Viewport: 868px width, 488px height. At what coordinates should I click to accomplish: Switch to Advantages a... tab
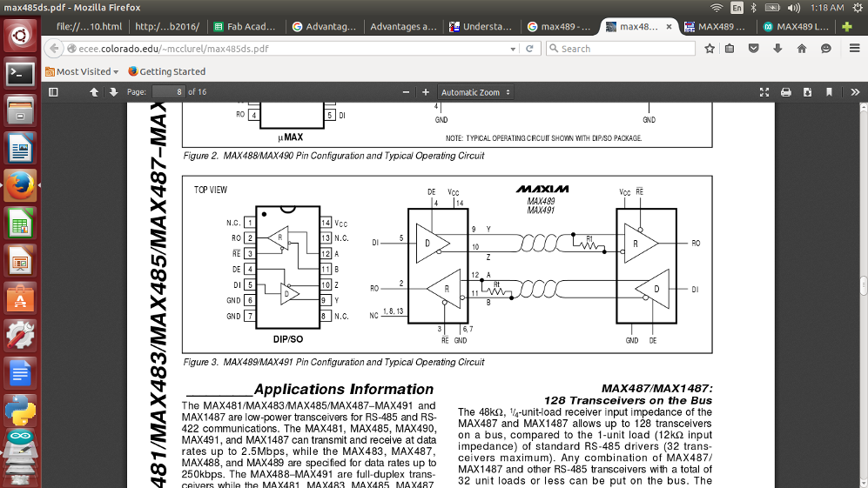point(403,27)
